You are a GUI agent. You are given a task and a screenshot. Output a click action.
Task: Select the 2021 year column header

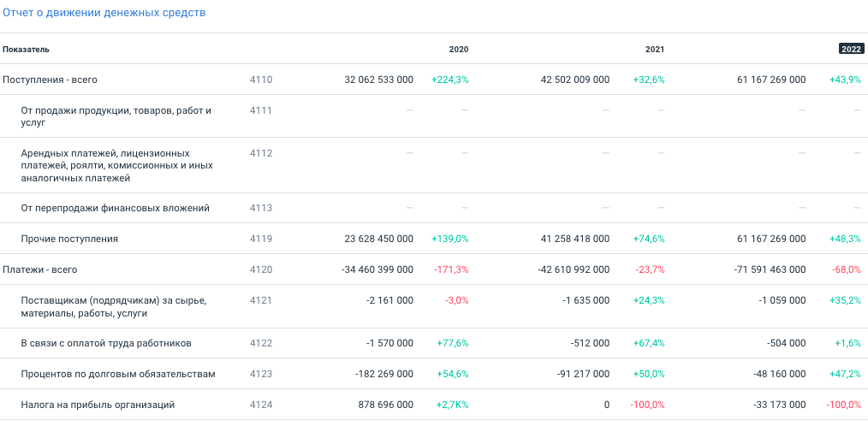[x=654, y=50]
